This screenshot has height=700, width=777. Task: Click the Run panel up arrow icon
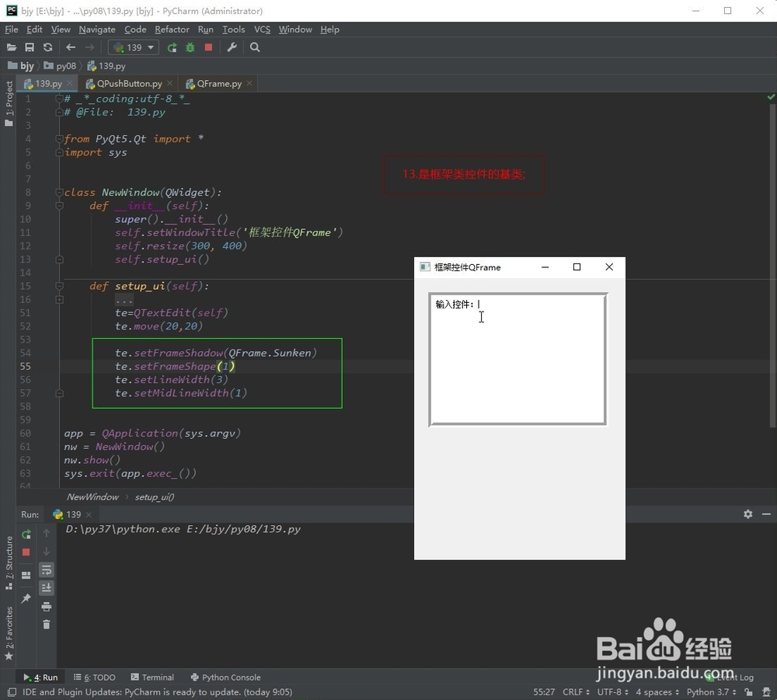click(46, 533)
